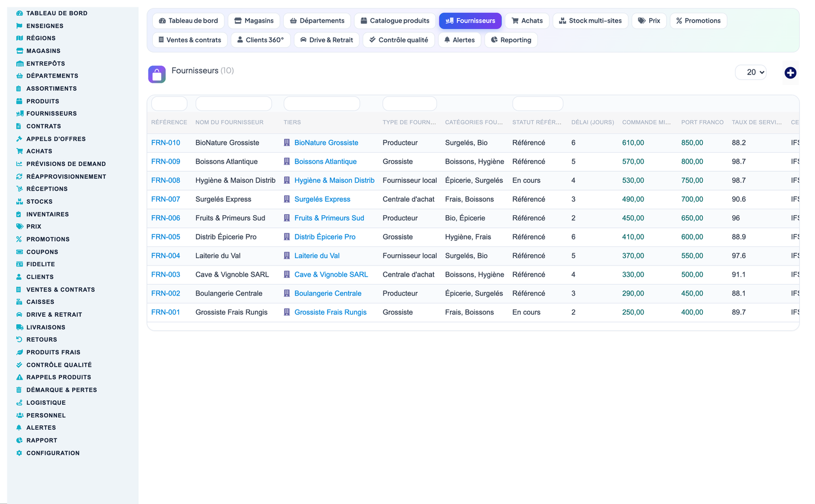
Task: Click the Promotions percent icon in sidebar
Action: point(19,239)
